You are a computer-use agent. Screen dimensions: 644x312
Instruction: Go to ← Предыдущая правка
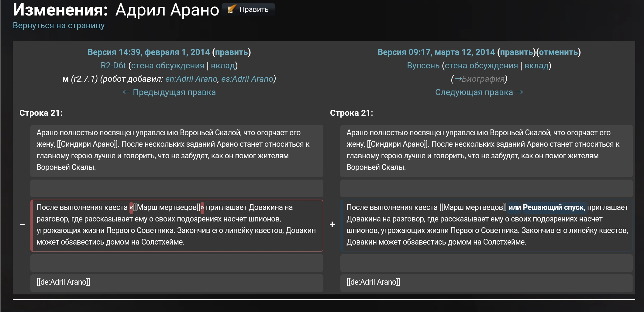click(169, 92)
